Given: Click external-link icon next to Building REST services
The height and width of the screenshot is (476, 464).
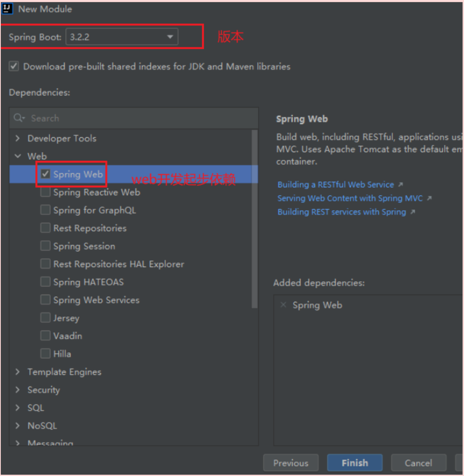Looking at the screenshot, I should [413, 212].
